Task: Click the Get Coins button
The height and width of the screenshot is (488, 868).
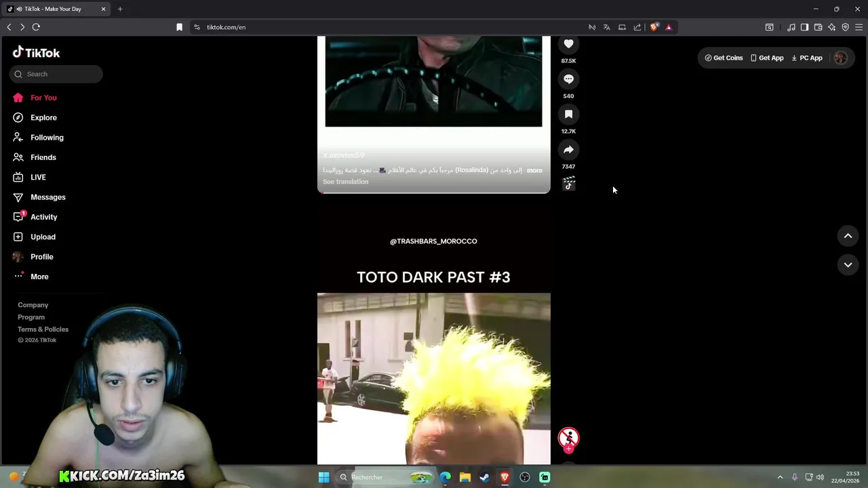Action: coord(724,58)
